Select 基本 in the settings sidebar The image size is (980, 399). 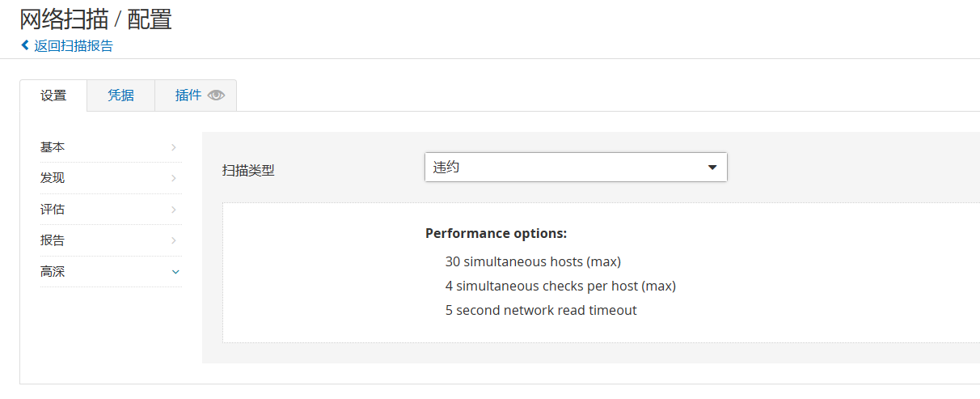pyautogui.click(x=111, y=147)
